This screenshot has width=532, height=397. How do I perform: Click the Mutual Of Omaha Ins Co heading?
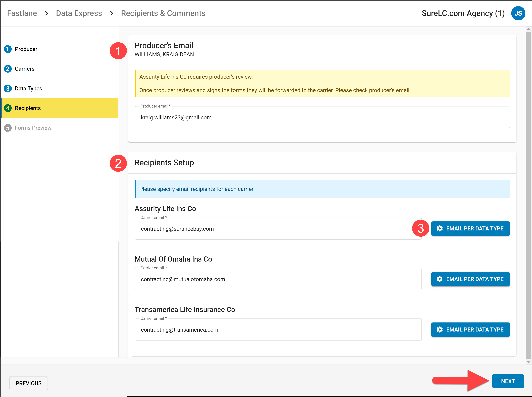173,259
